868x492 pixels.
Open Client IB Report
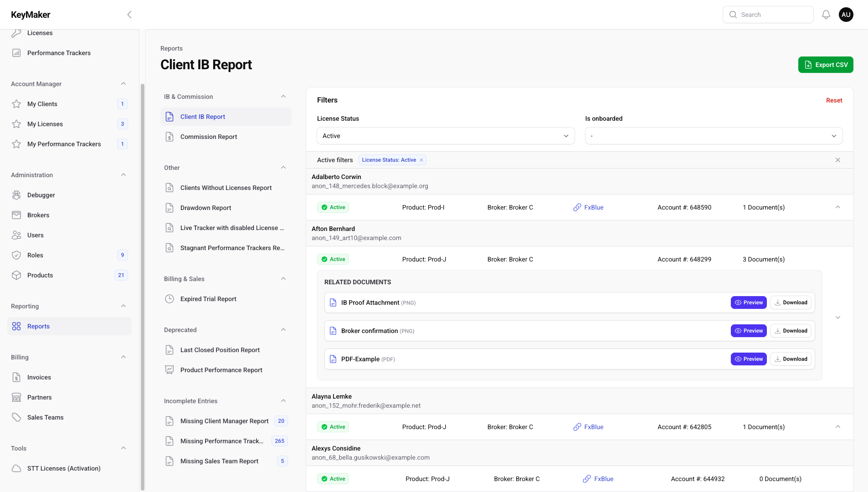click(226, 117)
